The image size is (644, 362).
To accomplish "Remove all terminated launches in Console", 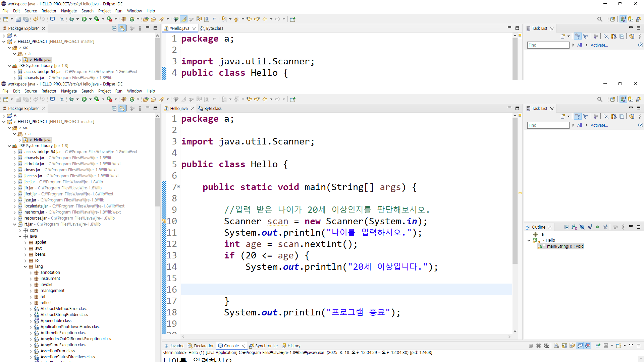I will pos(546,346).
